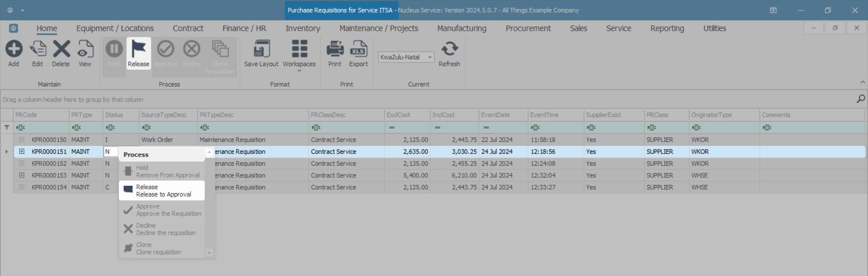Click the PRCode filter row field
The width and height of the screenshot is (868, 276).
(x=41, y=128)
